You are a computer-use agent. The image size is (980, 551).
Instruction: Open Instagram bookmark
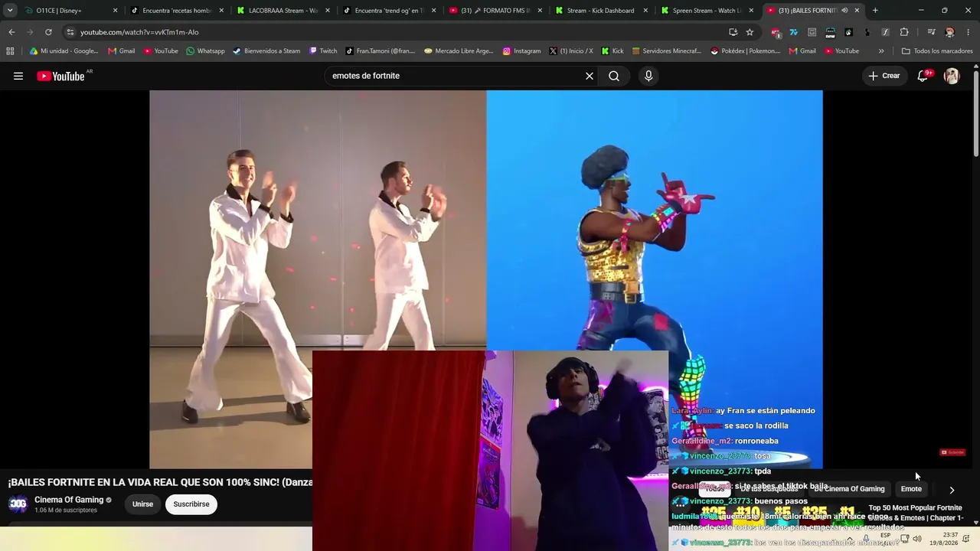[x=521, y=51]
